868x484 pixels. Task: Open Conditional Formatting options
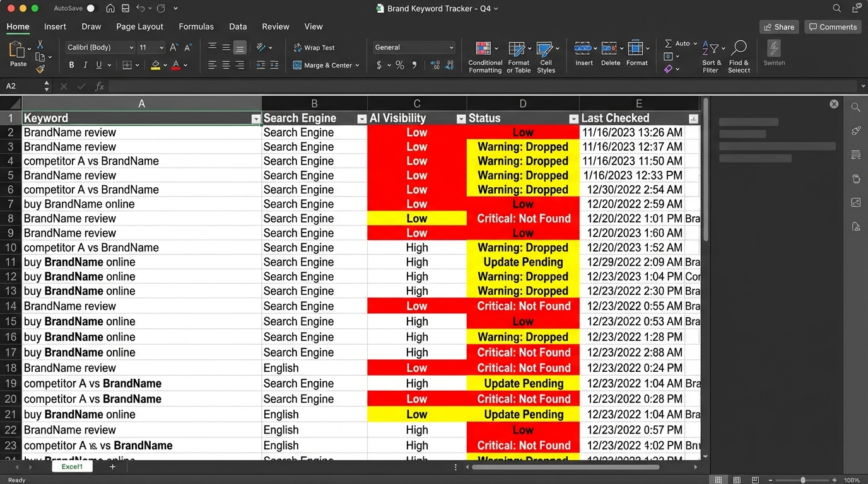[x=484, y=56]
